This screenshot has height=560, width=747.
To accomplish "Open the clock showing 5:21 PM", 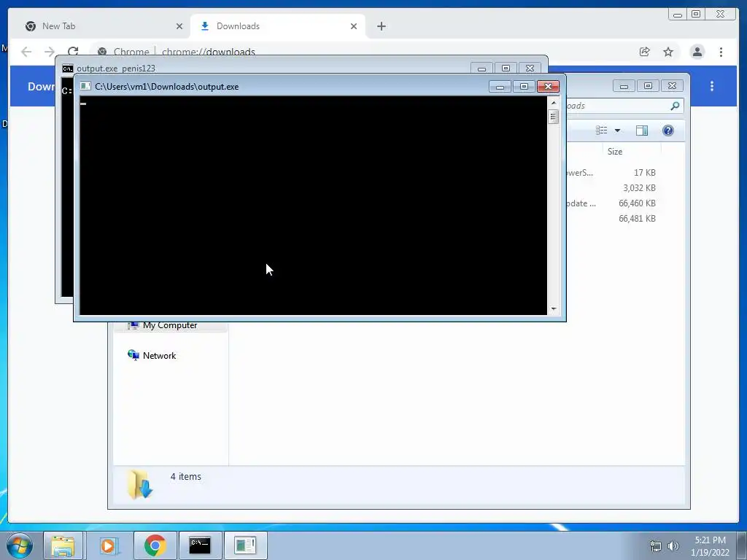I will [710, 545].
